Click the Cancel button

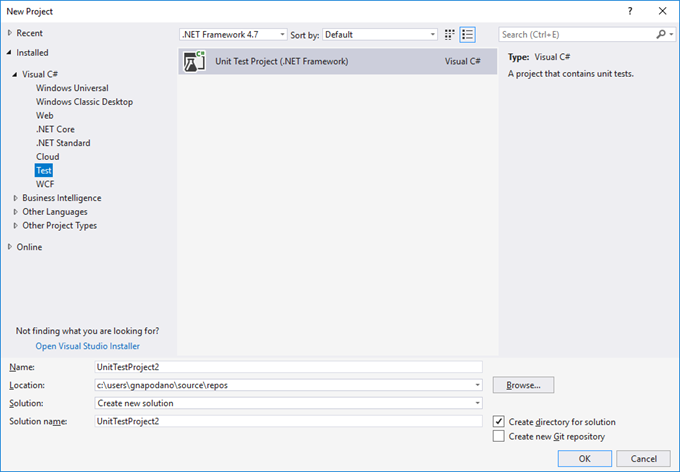click(x=643, y=459)
